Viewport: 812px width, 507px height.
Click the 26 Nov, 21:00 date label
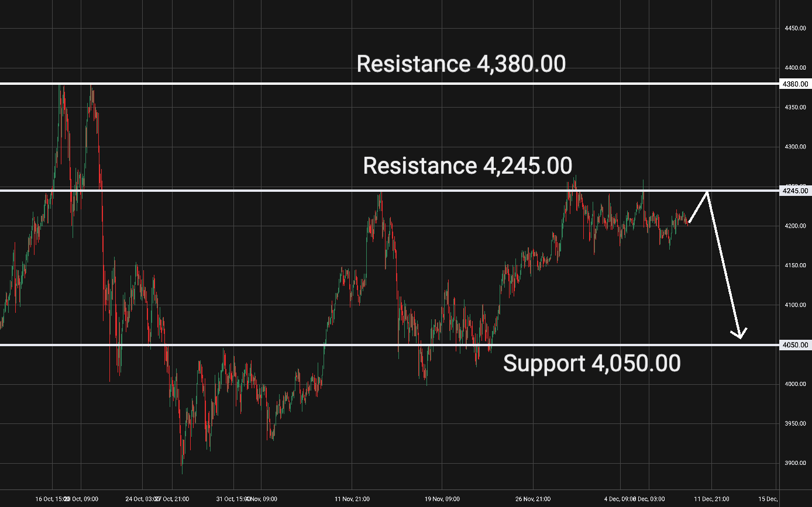533,499
